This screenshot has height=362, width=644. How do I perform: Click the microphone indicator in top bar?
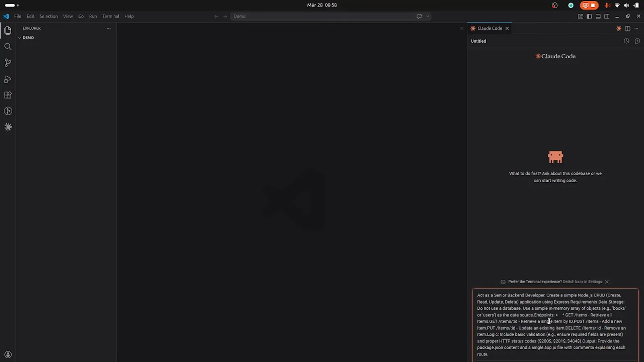pos(607,5)
